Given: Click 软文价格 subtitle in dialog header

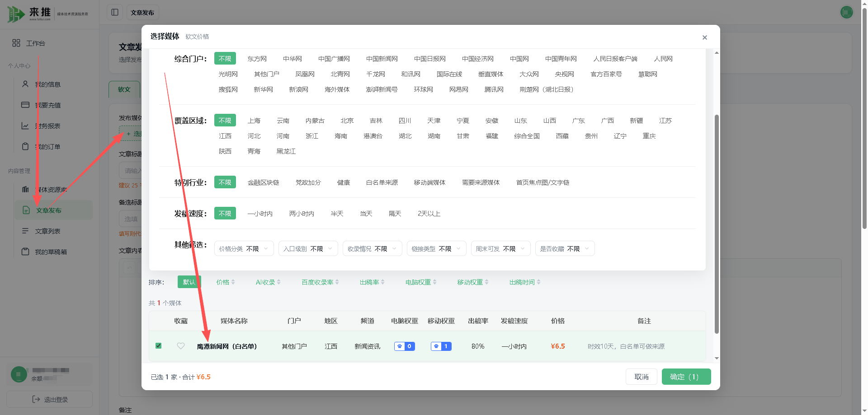Looking at the screenshot, I should (x=197, y=37).
